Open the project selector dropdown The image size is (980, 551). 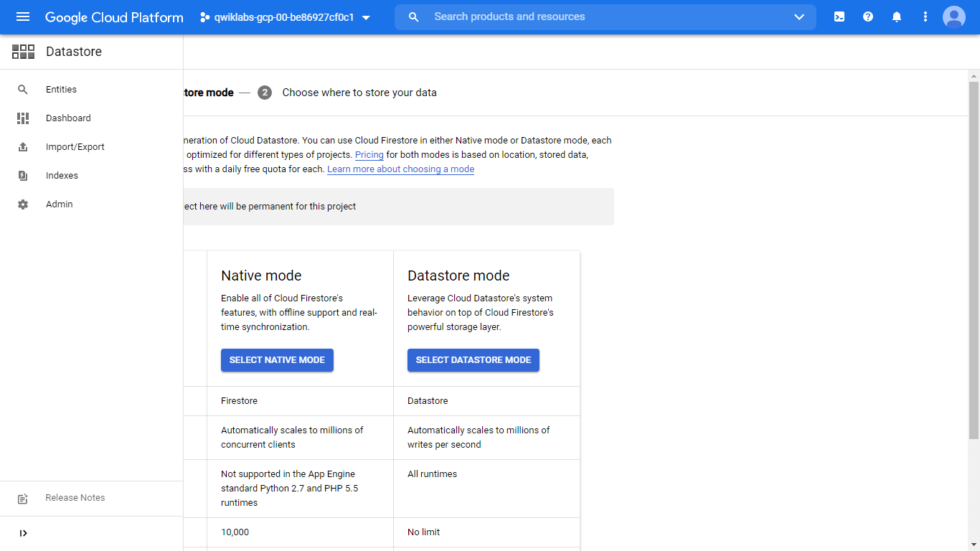click(x=285, y=17)
